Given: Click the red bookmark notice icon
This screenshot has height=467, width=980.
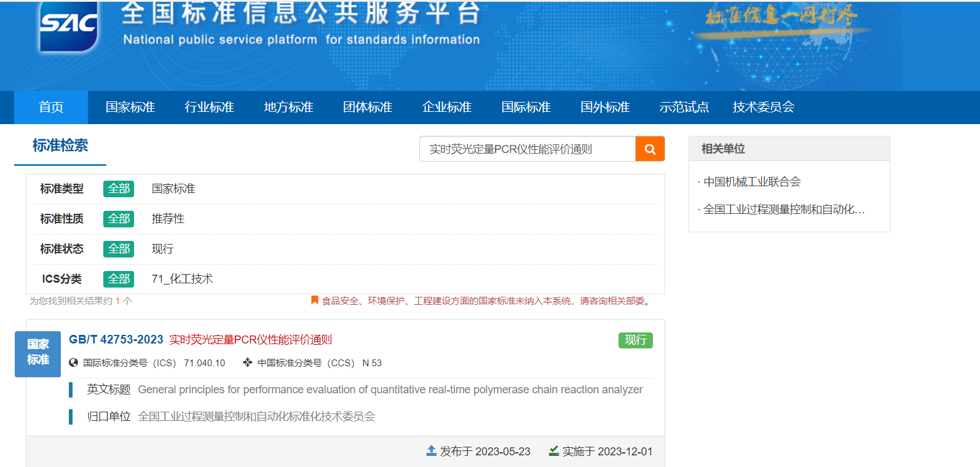Looking at the screenshot, I should pyautogui.click(x=315, y=300).
